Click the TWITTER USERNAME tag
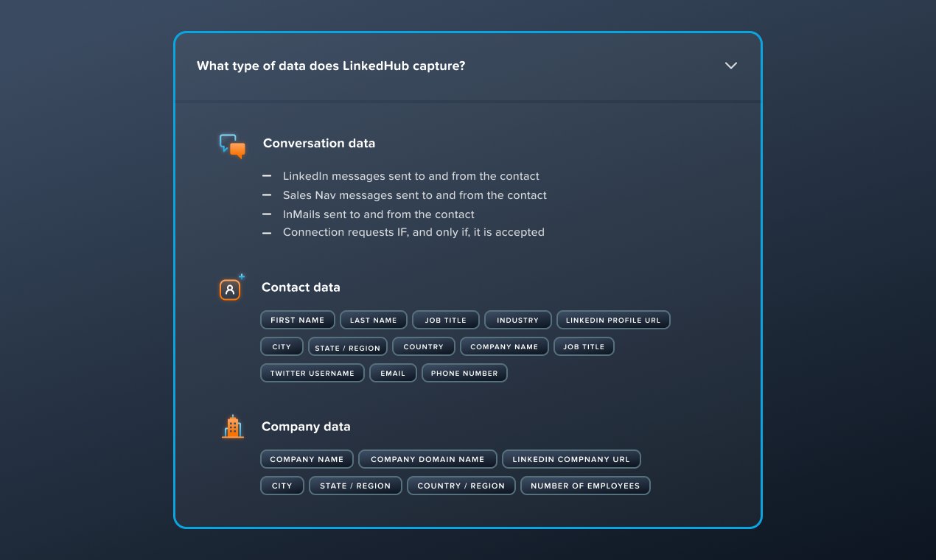 [312, 373]
